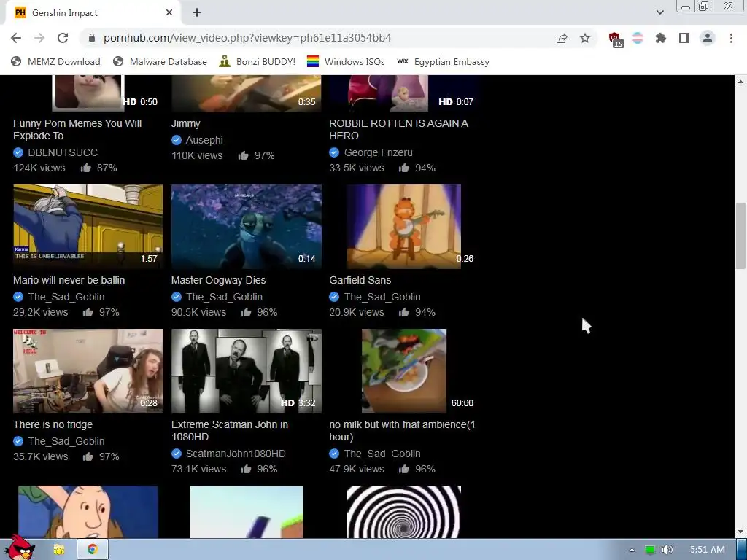This screenshot has height=560, width=747.
Task: Click the vertical scrollbar thumb
Action: point(741,236)
